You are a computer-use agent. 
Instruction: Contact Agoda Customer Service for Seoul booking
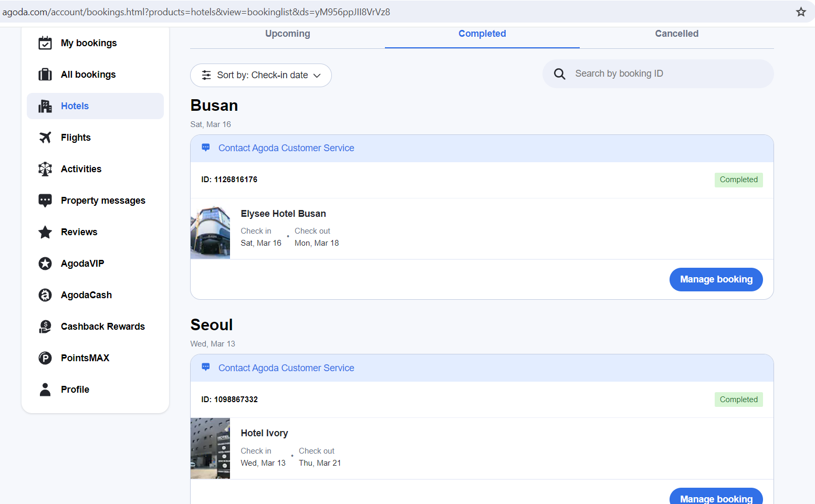(286, 368)
